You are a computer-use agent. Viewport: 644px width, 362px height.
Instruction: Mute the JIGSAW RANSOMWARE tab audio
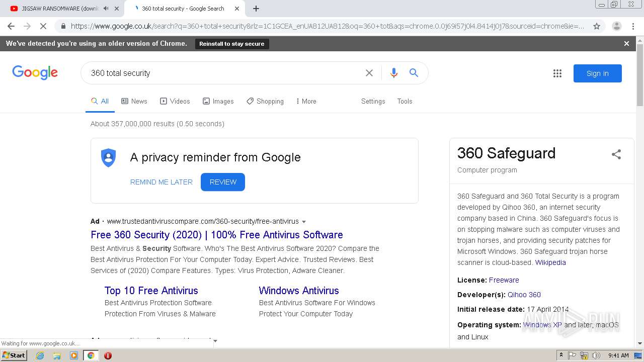pos(106,9)
